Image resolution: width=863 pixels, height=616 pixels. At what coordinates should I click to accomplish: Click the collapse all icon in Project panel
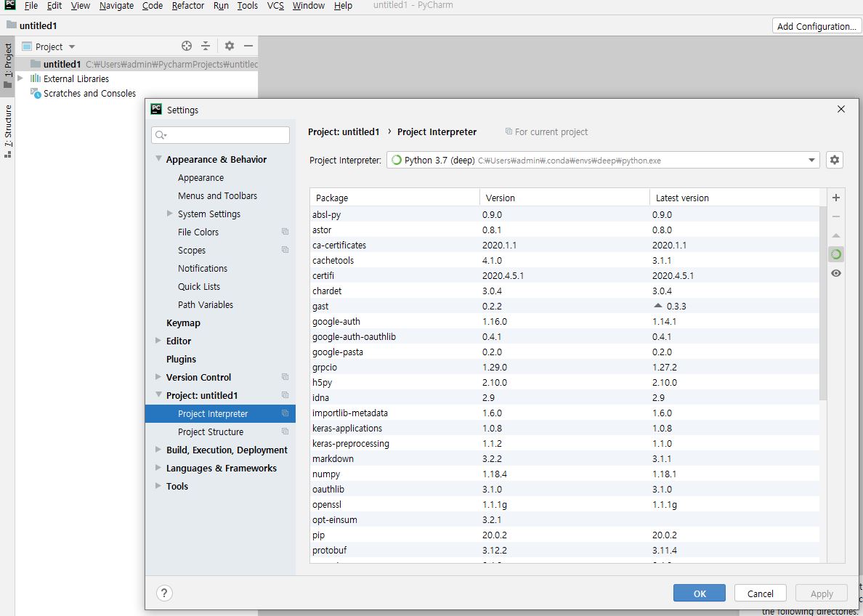tap(206, 46)
